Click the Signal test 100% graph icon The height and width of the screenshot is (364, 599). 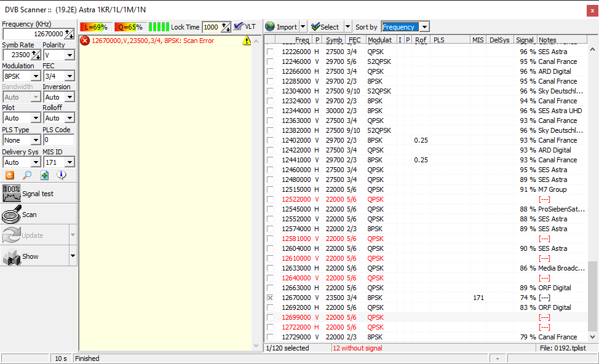coord(12,193)
